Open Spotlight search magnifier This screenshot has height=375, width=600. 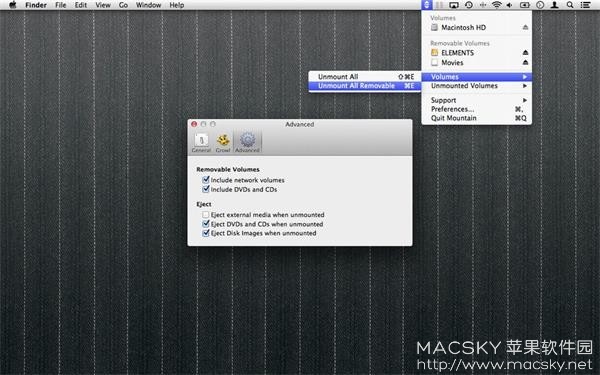coord(570,5)
